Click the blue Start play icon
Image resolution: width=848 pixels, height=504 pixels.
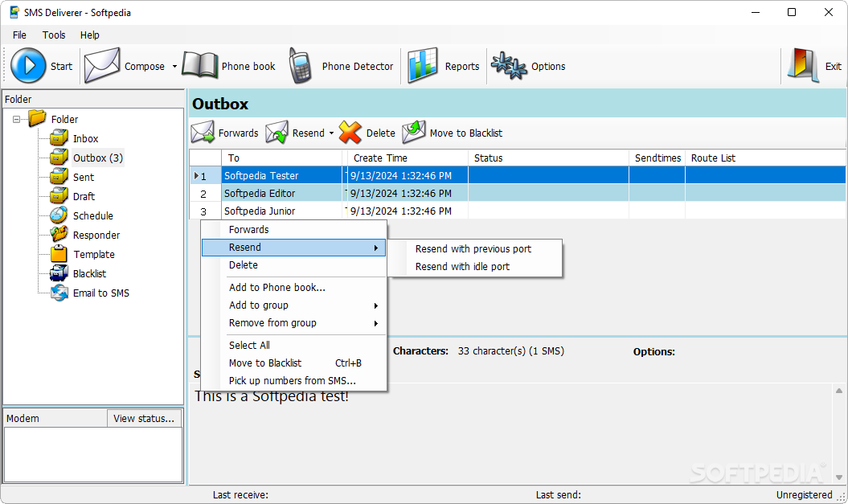click(x=28, y=65)
